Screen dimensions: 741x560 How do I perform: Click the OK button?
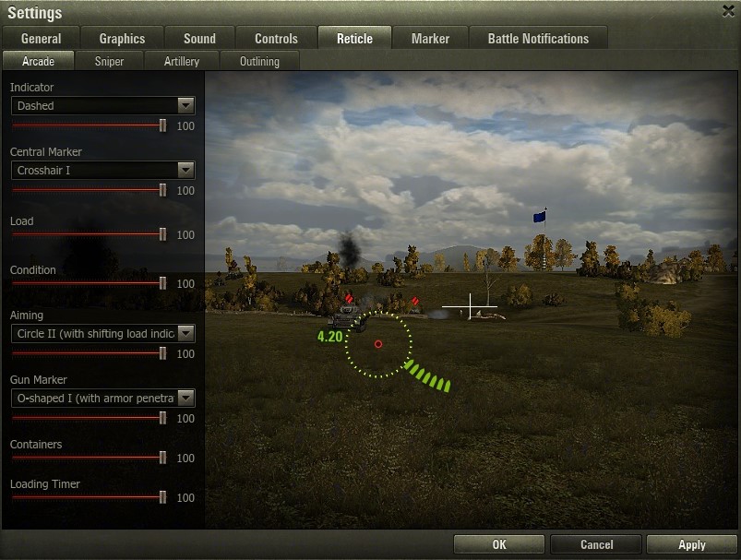(499, 544)
